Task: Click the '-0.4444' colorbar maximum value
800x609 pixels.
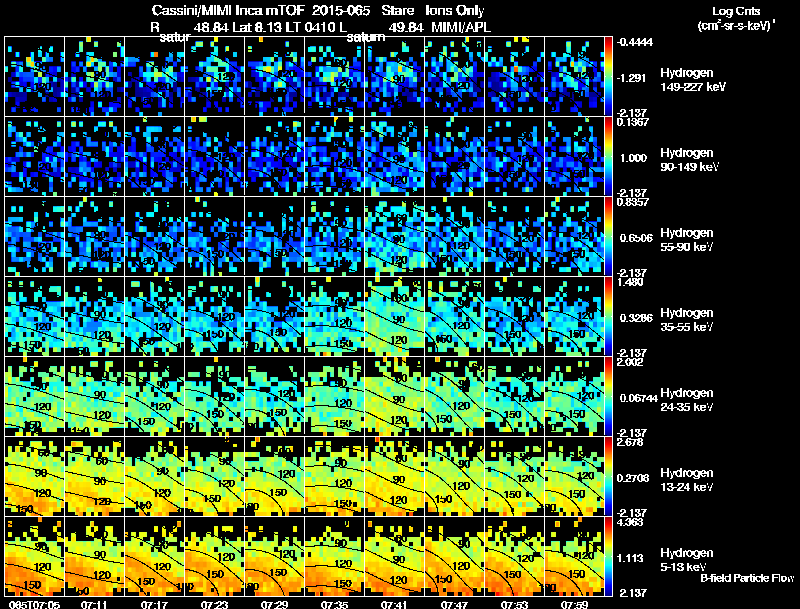Action: point(635,42)
